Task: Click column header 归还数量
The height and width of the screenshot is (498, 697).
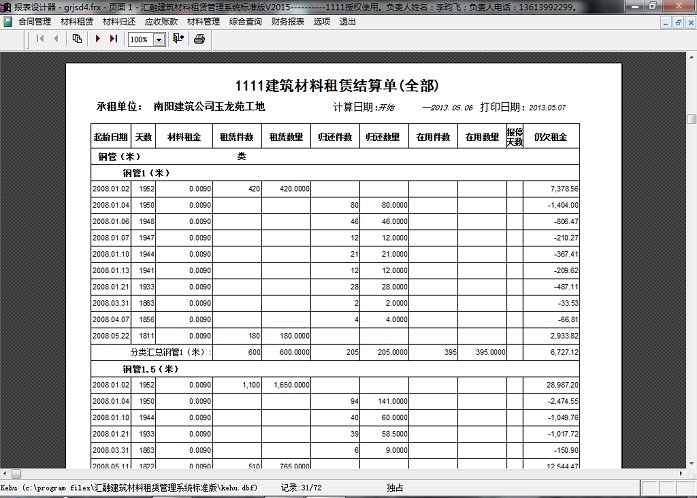Action: (383, 137)
